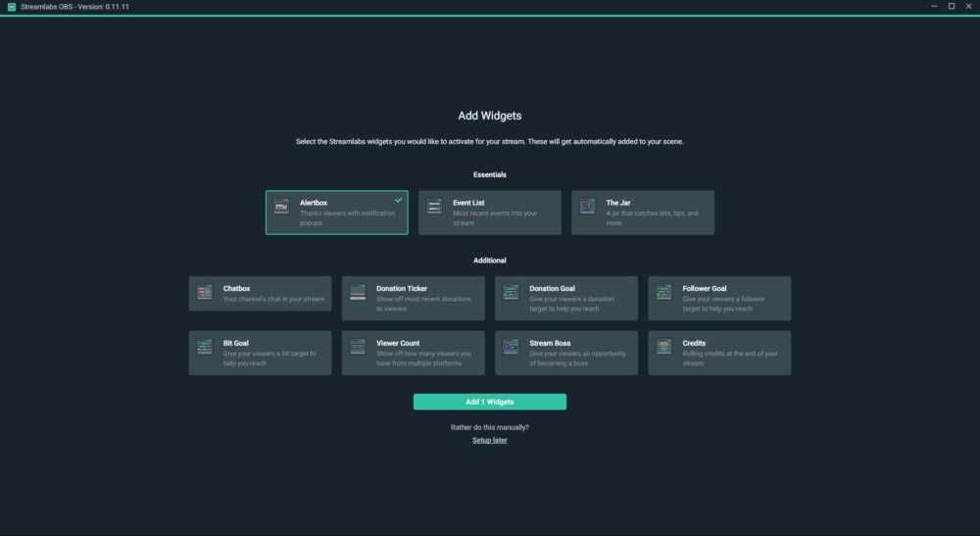This screenshot has height=536, width=980.
Task: Click 'A jar that catches bits' description
Action: point(653,218)
